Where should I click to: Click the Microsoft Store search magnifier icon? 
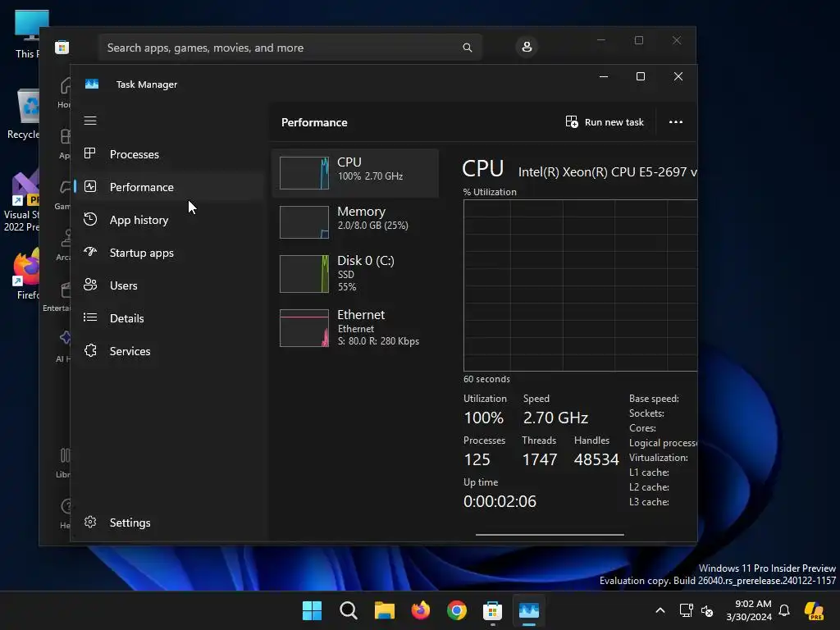[467, 48]
